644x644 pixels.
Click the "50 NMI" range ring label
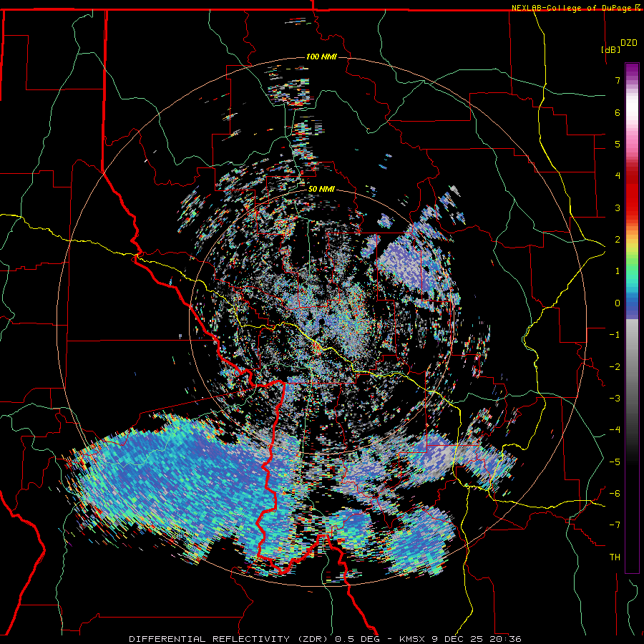tap(321, 189)
